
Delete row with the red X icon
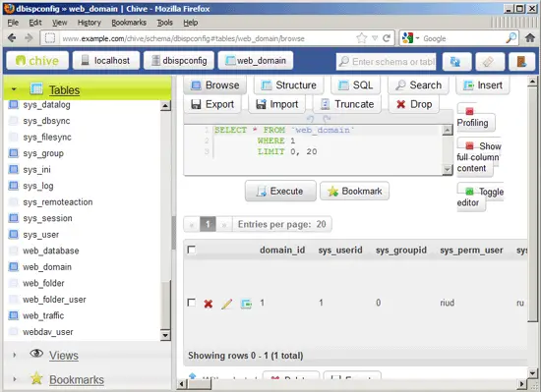(209, 304)
